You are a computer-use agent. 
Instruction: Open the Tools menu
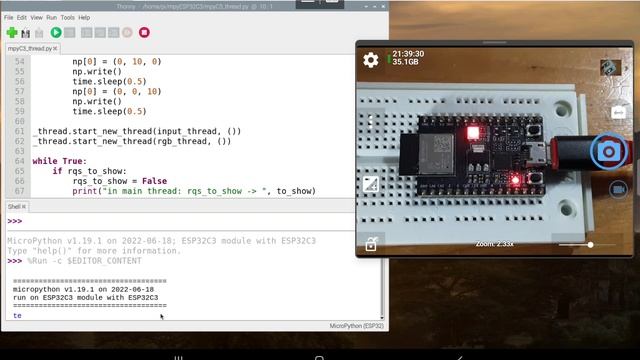click(67, 18)
